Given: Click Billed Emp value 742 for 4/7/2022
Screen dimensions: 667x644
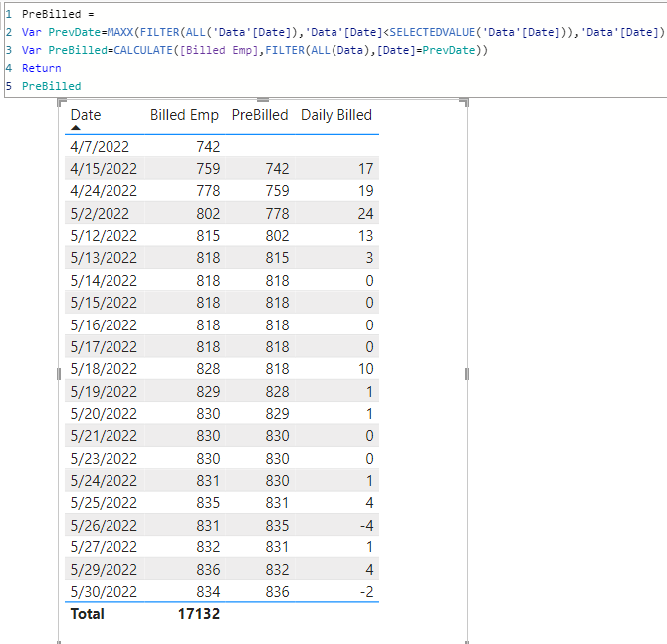Looking at the screenshot, I should [208, 146].
